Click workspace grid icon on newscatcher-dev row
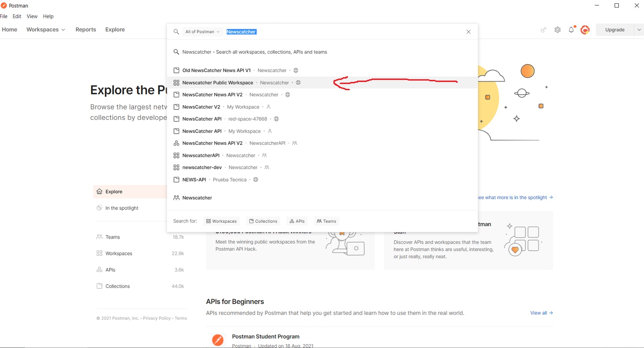The width and height of the screenshot is (644, 348). click(177, 168)
